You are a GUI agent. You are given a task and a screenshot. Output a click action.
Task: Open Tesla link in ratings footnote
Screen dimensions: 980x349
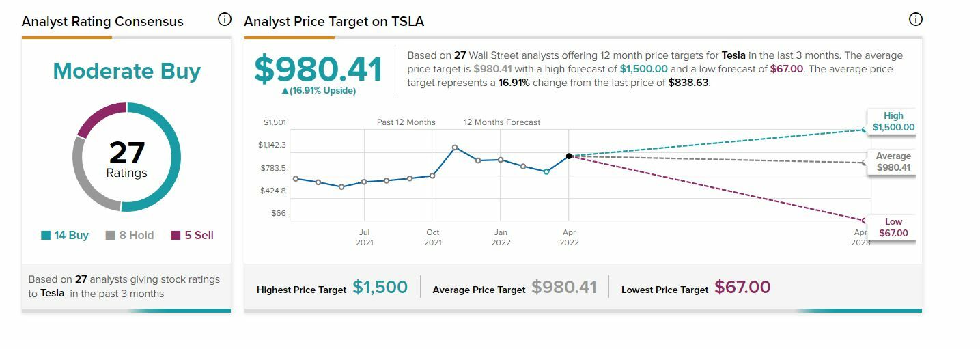52,293
